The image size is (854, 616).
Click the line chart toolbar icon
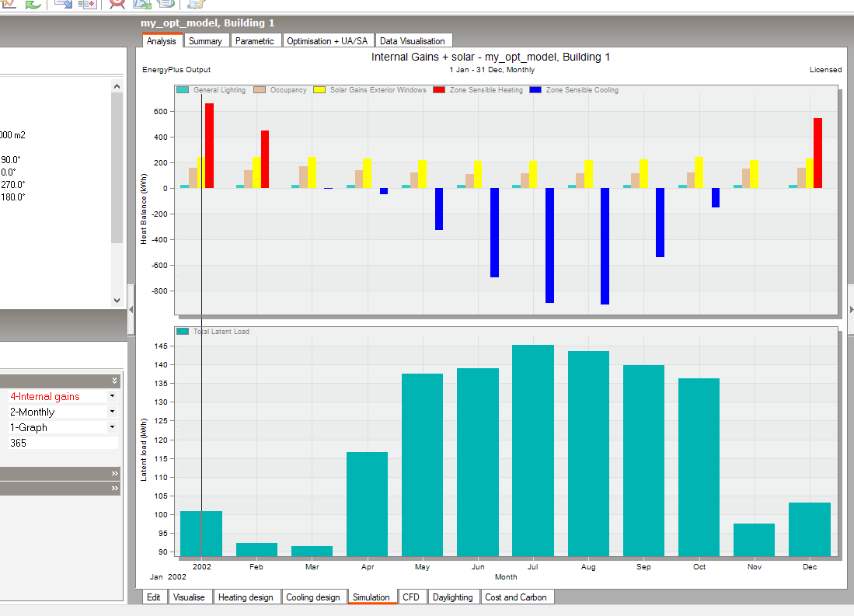coord(9,4)
